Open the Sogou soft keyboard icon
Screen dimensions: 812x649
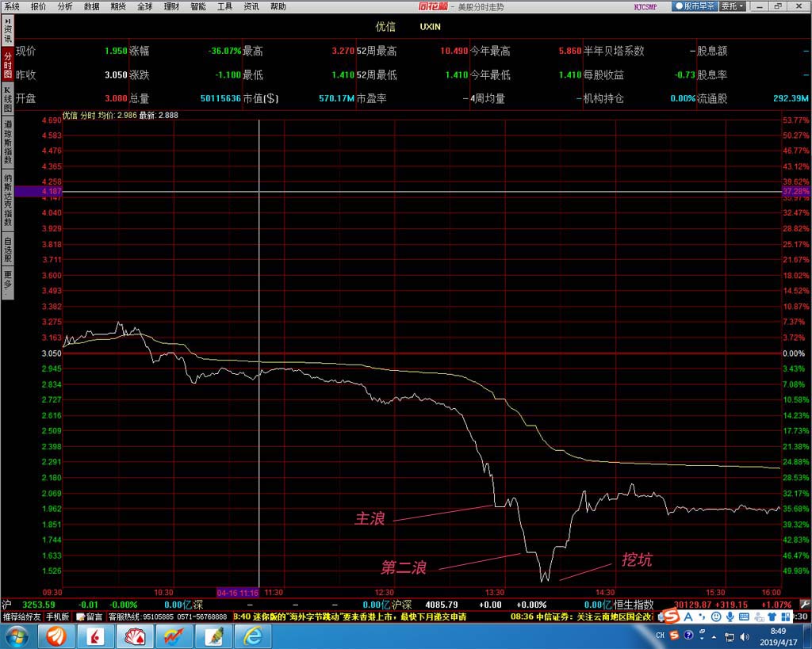[744, 617]
